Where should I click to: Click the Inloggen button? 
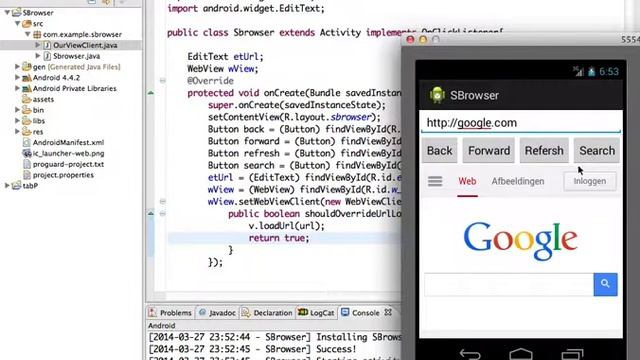(590, 181)
